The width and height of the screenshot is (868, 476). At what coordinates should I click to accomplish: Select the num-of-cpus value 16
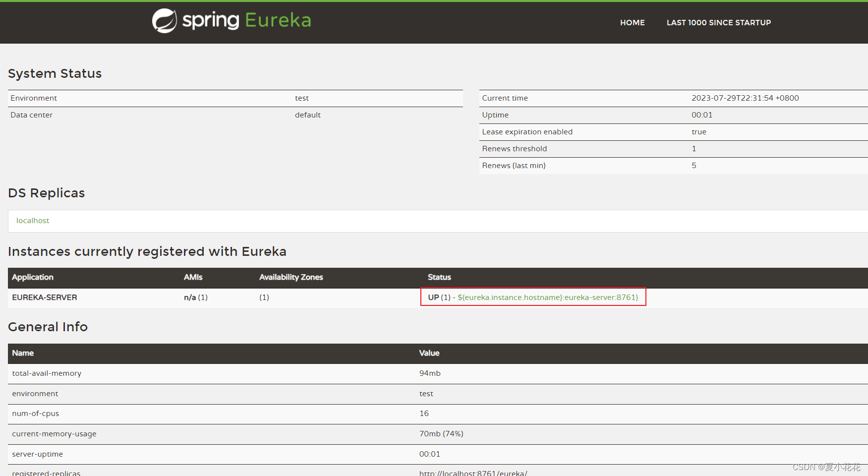(x=424, y=414)
